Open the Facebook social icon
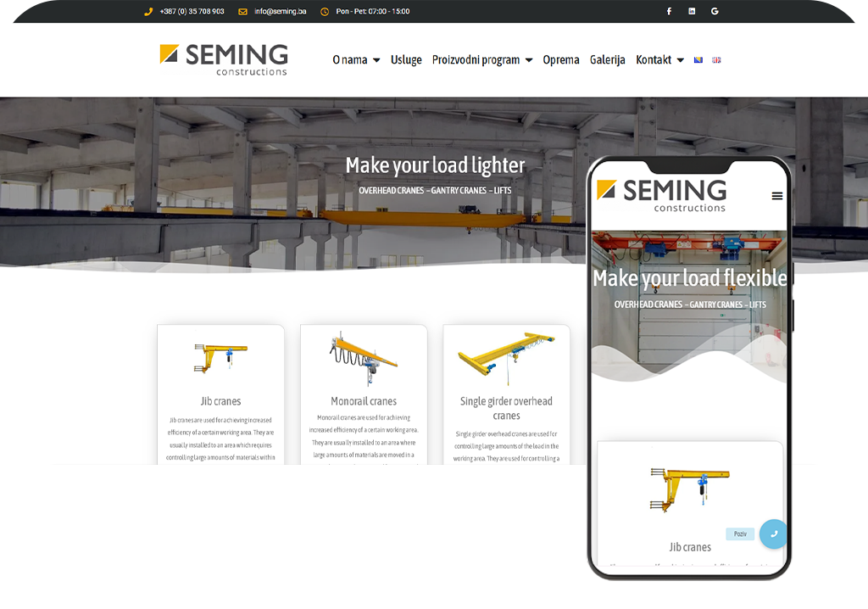 669,11
